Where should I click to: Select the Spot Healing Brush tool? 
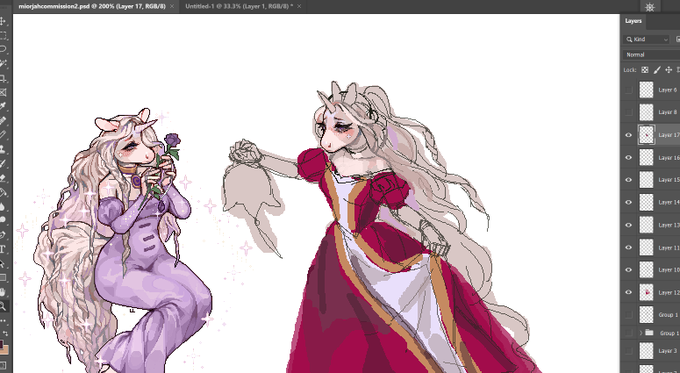pos(3,121)
